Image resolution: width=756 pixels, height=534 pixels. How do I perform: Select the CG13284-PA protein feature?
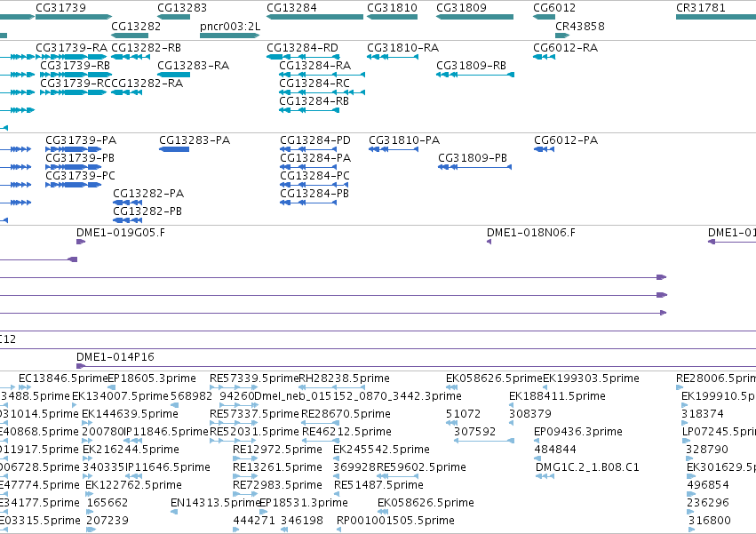(x=308, y=167)
